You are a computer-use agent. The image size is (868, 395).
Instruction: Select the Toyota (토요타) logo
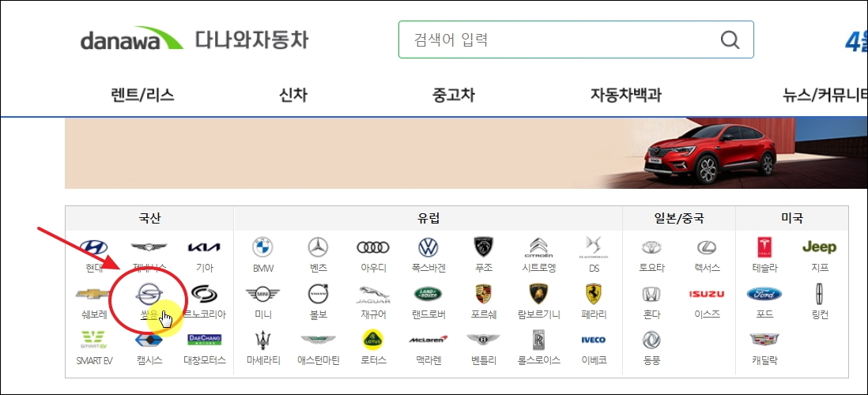(651, 247)
